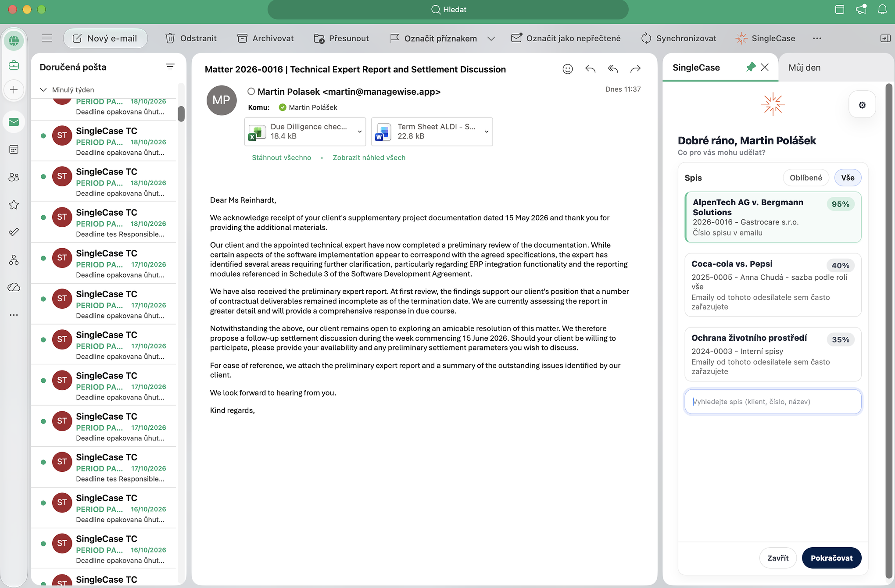Click the message list scrollbar thumb
Image resolution: width=895 pixels, height=588 pixels.
181,114
